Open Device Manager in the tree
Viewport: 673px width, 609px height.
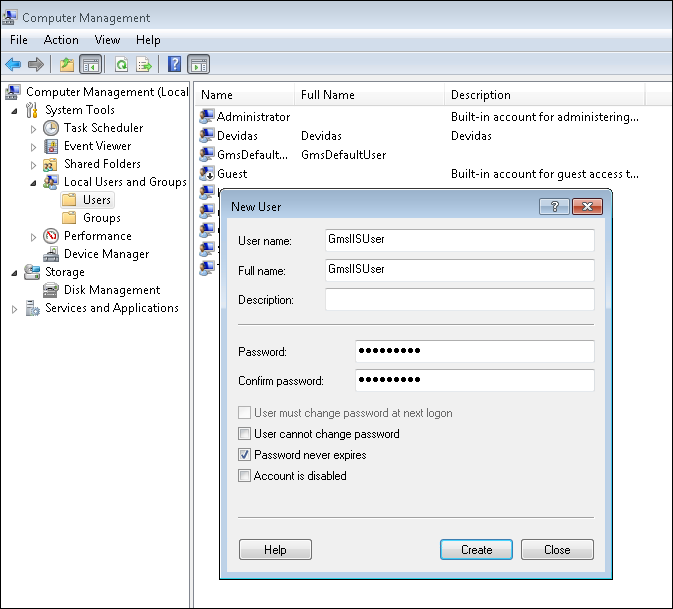(106, 254)
